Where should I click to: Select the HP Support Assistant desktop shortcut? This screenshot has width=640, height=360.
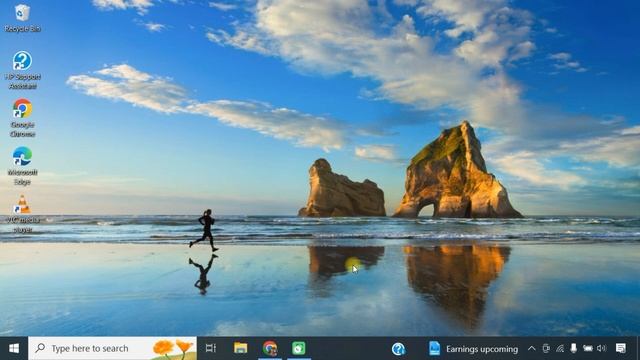[22, 70]
